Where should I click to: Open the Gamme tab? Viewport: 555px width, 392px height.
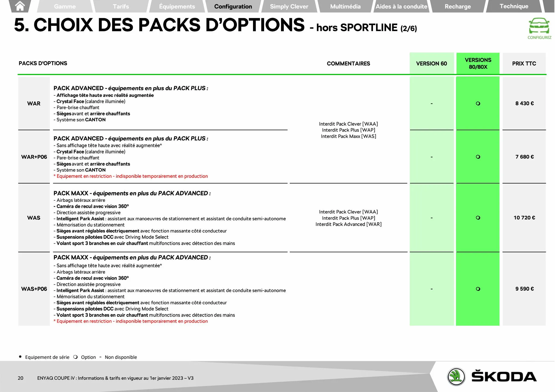click(x=65, y=6)
